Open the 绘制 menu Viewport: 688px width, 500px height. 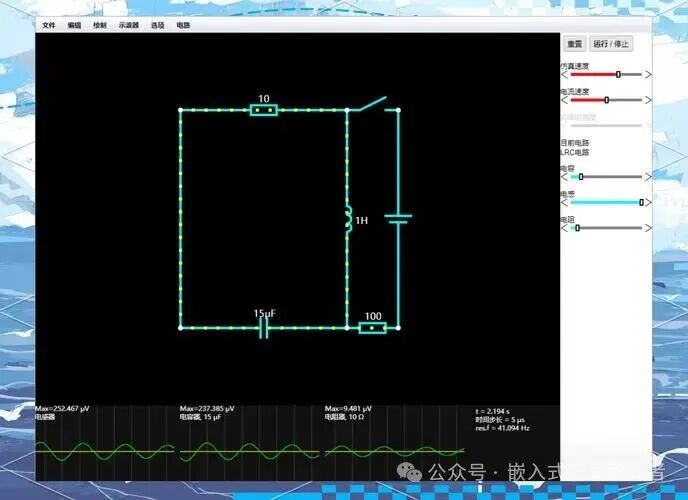click(100, 25)
